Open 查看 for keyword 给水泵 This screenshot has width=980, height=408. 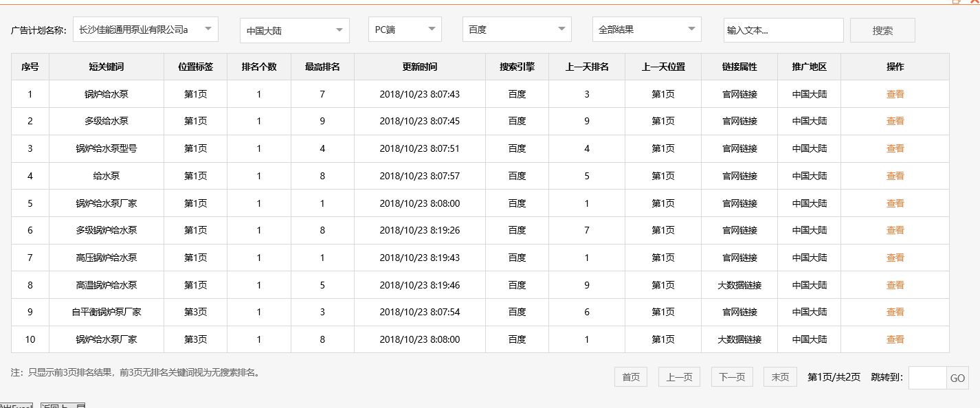pyautogui.click(x=895, y=175)
